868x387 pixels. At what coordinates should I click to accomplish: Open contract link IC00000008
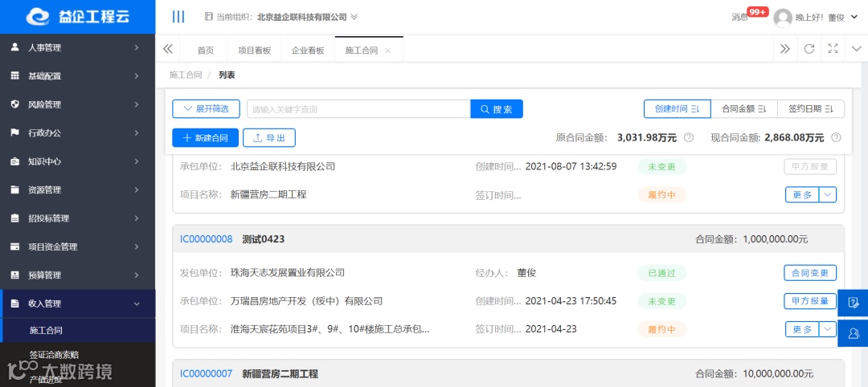pos(206,239)
